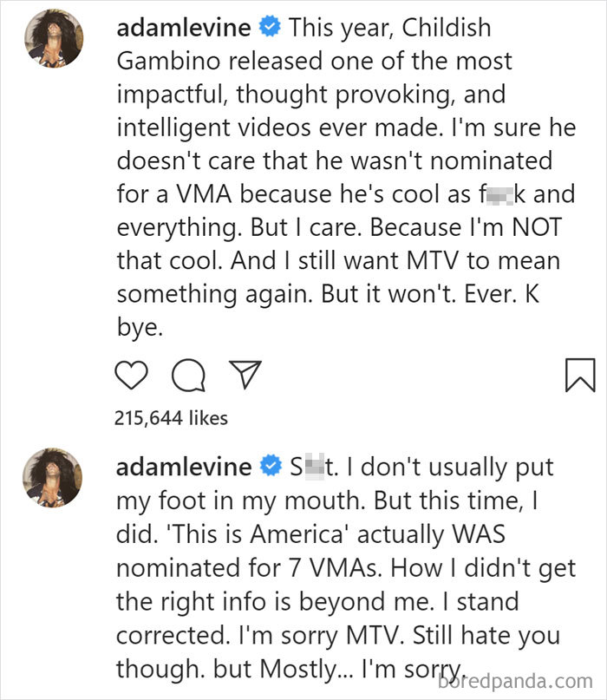Screen dimensions: 607x700
Task: View the 215,644 likes list
Action: click(x=171, y=418)
